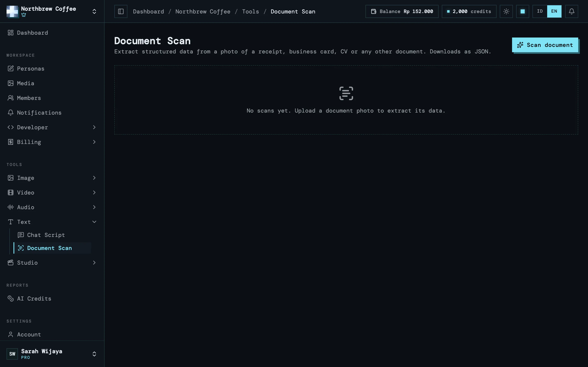Screen dimensions: 588x367
Task: Select the EN language option
Action: [554, 11]
